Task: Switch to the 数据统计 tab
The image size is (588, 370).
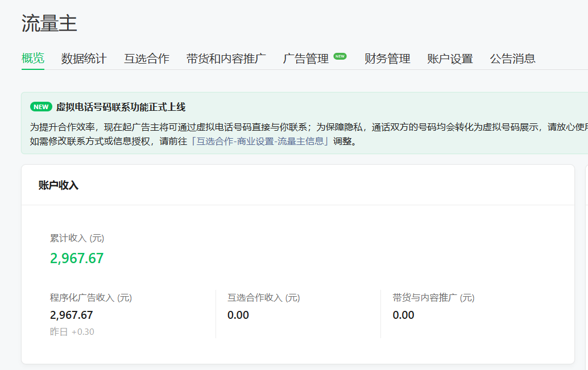Action: (x=84, y=59)
